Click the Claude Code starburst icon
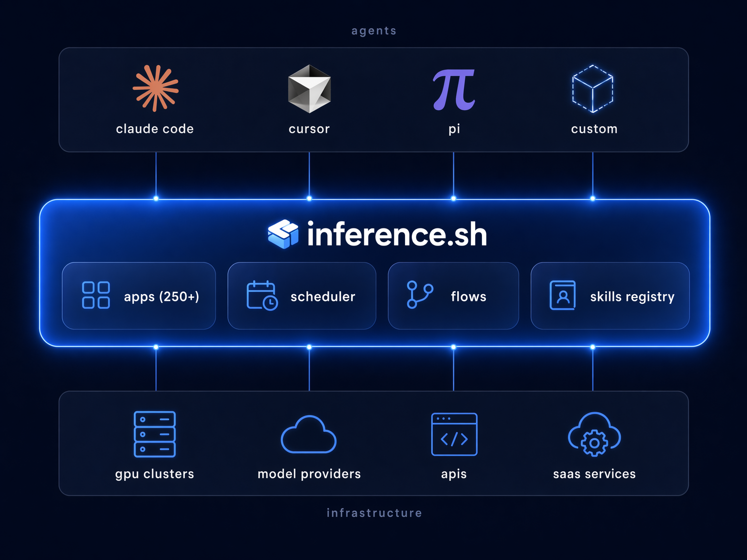Screen dimensions: 747x560 (156, 88)
